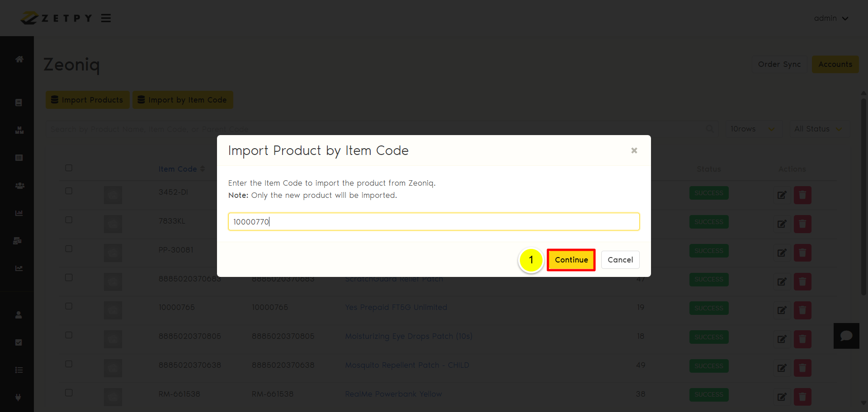
Task: Click the home icon in sidebar
Action: click(x=19, y=59)
